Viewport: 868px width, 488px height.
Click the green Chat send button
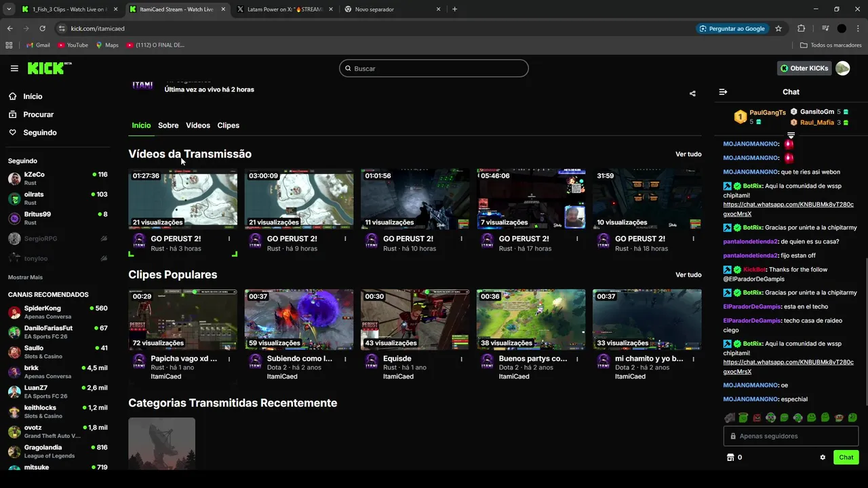pos(846,457)
